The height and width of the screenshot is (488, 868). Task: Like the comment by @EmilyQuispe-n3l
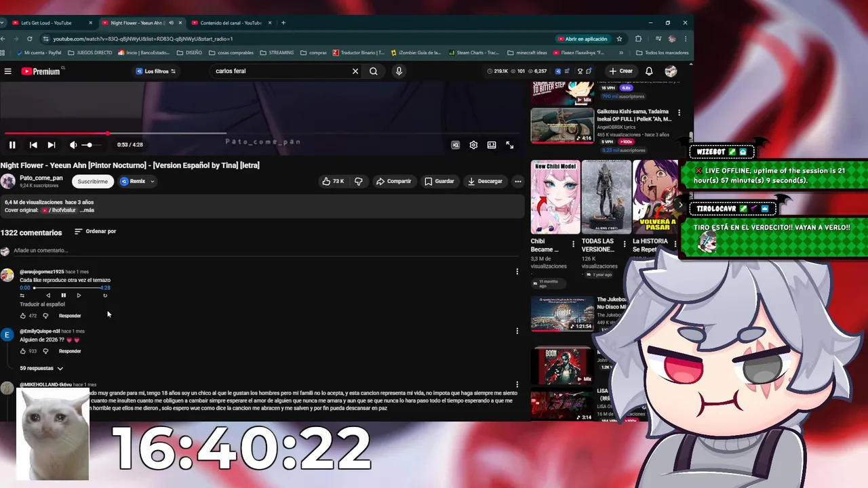[23, 351]
